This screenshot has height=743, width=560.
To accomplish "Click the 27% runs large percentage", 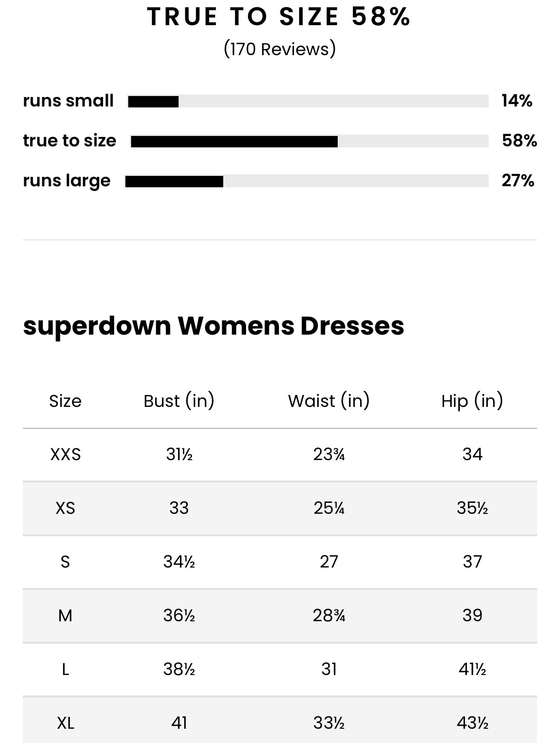I will coord(518,181).
